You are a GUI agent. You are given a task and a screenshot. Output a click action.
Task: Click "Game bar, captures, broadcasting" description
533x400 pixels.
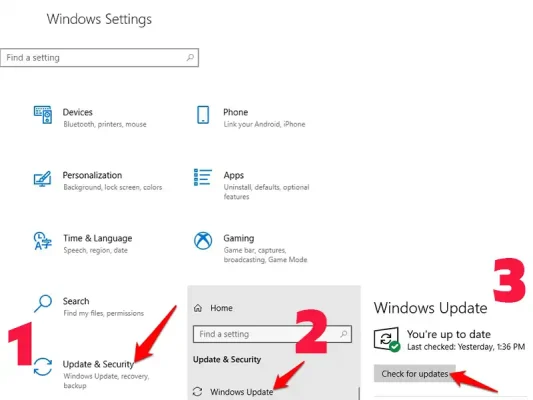click(265, 255)
